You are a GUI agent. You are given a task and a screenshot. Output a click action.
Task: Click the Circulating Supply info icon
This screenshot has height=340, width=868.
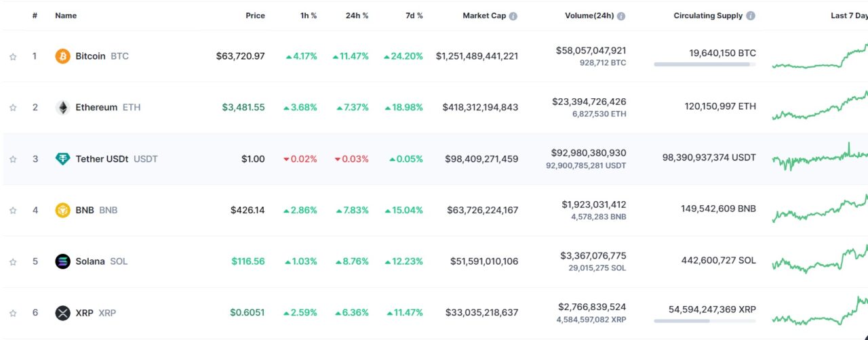click(749, 16)
